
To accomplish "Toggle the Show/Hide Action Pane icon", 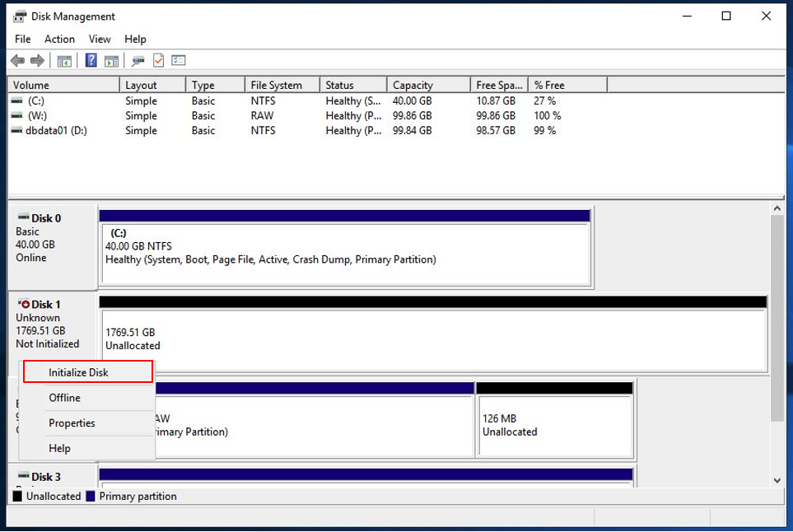I will [111, 61].
